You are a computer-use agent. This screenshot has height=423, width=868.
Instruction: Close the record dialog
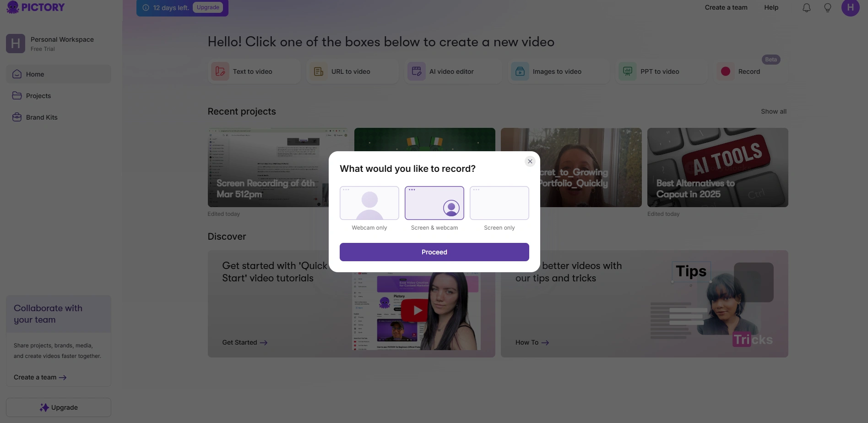point(530,161)
